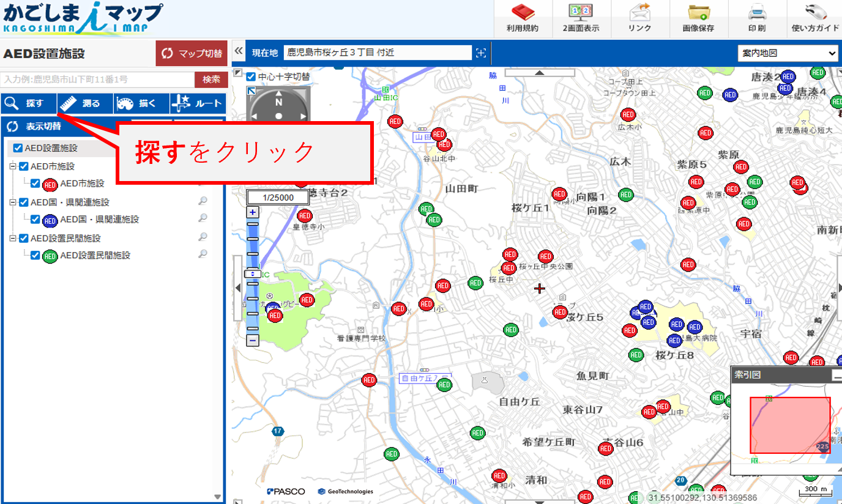The image size is (842, 504).
Task: Open the 画像保存 (save image) function
Action: coord(699,17)
